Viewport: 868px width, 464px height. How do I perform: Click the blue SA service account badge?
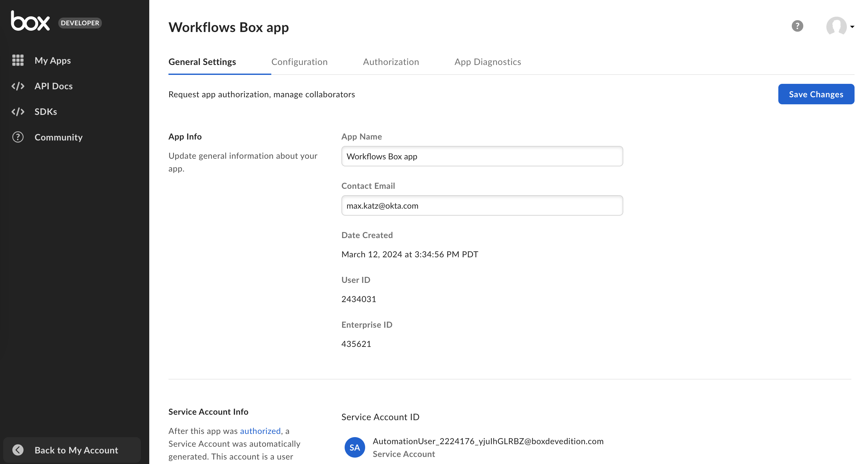[355, 447]
